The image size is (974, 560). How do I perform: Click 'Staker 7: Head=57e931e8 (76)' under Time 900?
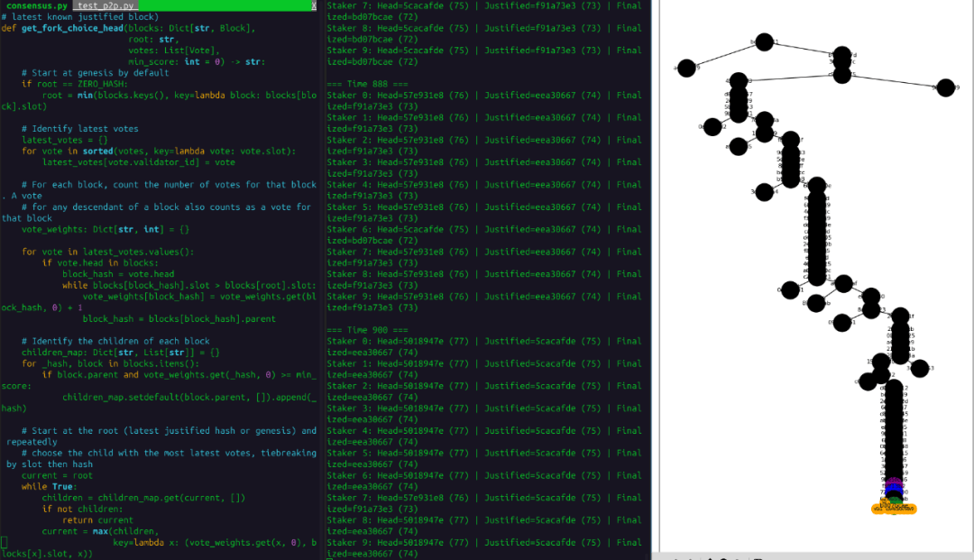click(x=484, y=497)
